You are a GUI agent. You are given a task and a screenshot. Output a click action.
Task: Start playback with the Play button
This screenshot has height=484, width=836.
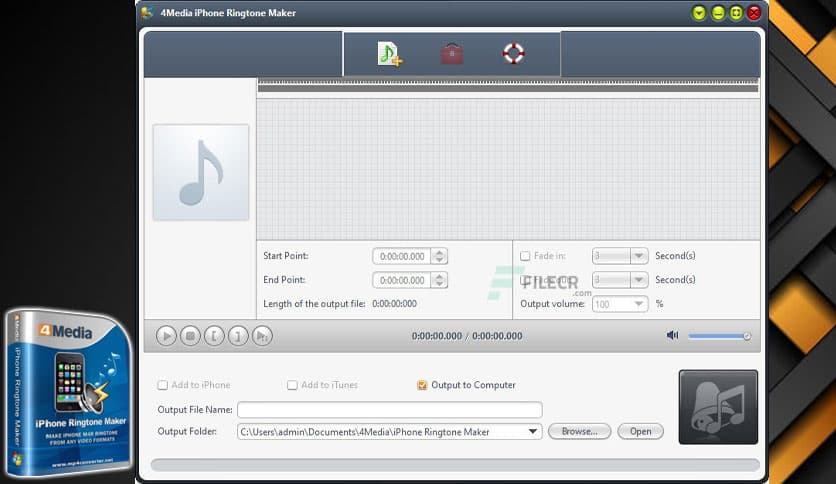[166, 336]
